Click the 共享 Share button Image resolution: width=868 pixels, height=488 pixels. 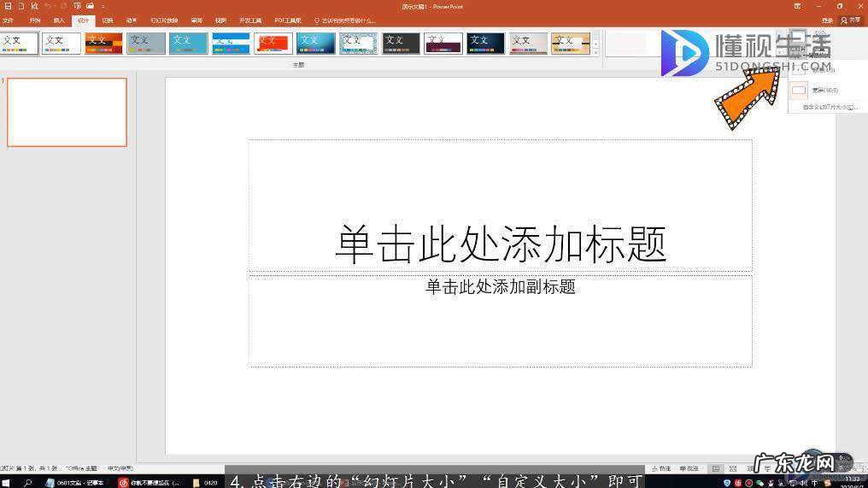click(850, 21)
